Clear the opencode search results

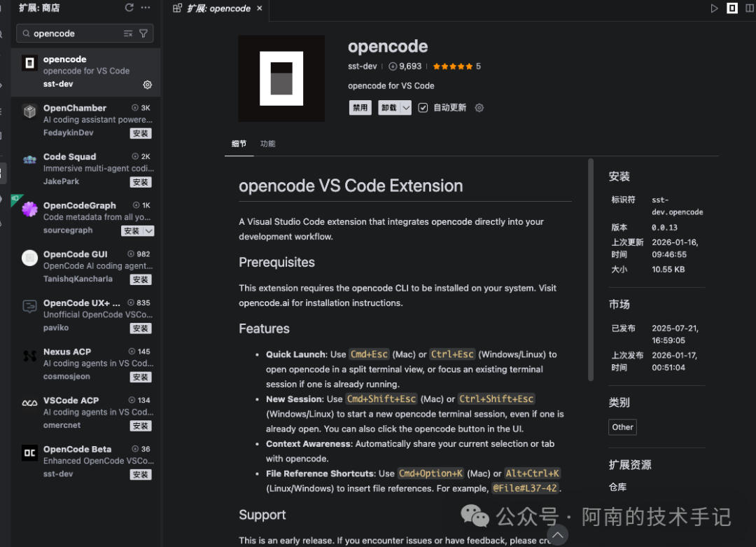pos(128,33)
